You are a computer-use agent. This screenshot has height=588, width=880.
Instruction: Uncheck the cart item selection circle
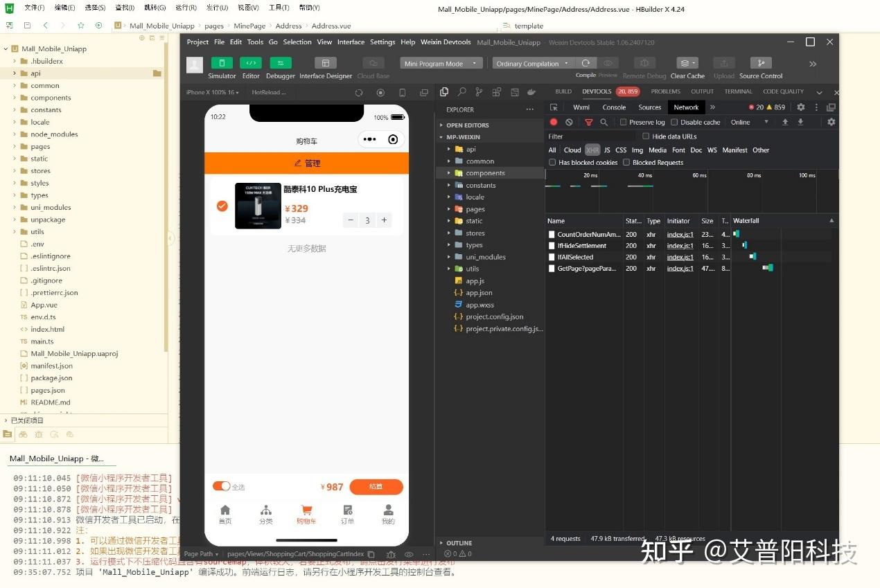[222, 206]
